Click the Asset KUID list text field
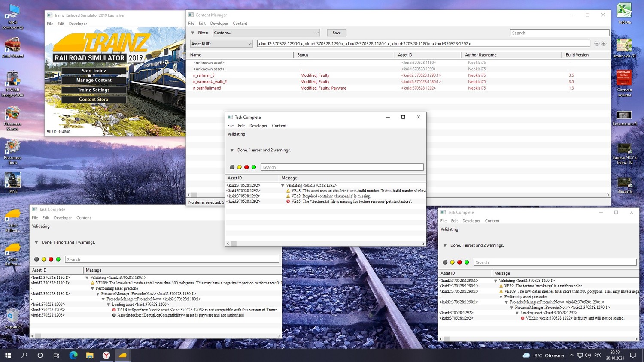644x362 pixels. click(423, 44)
